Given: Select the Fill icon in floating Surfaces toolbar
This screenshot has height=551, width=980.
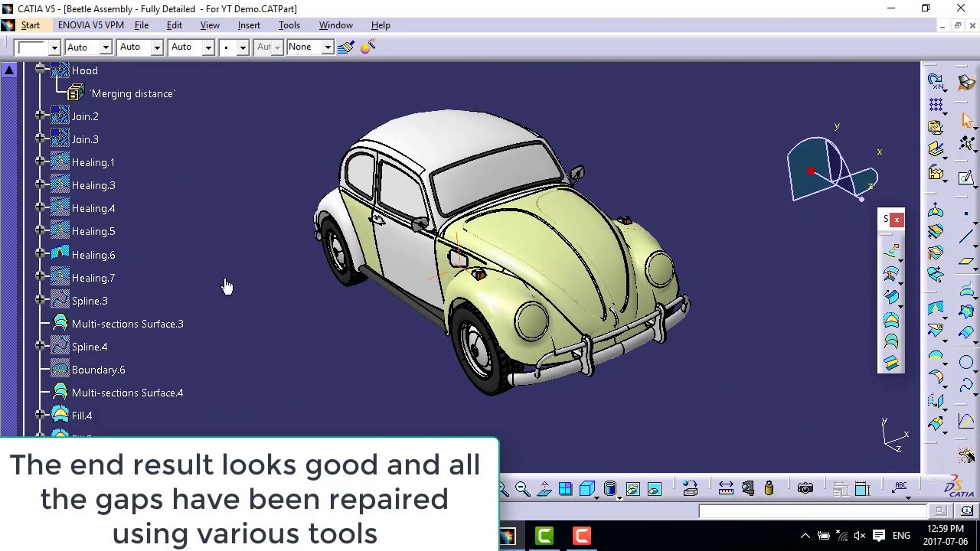Looking at the screenshot, I should pyautogui.click(x=891, y=319).
